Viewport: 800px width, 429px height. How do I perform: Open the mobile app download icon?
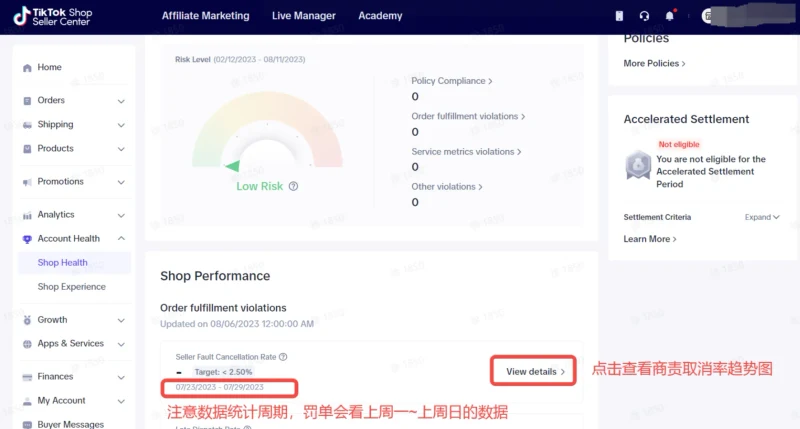pyautogui.click(x=619, y=16)
